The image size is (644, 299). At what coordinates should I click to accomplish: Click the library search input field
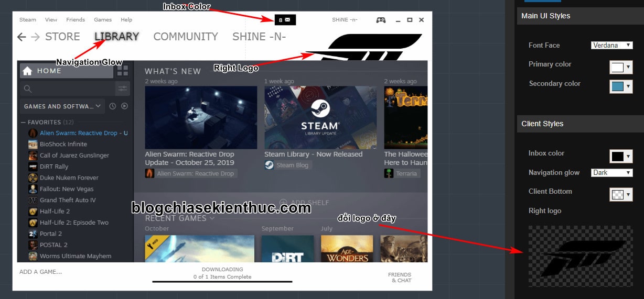(67, 88)
